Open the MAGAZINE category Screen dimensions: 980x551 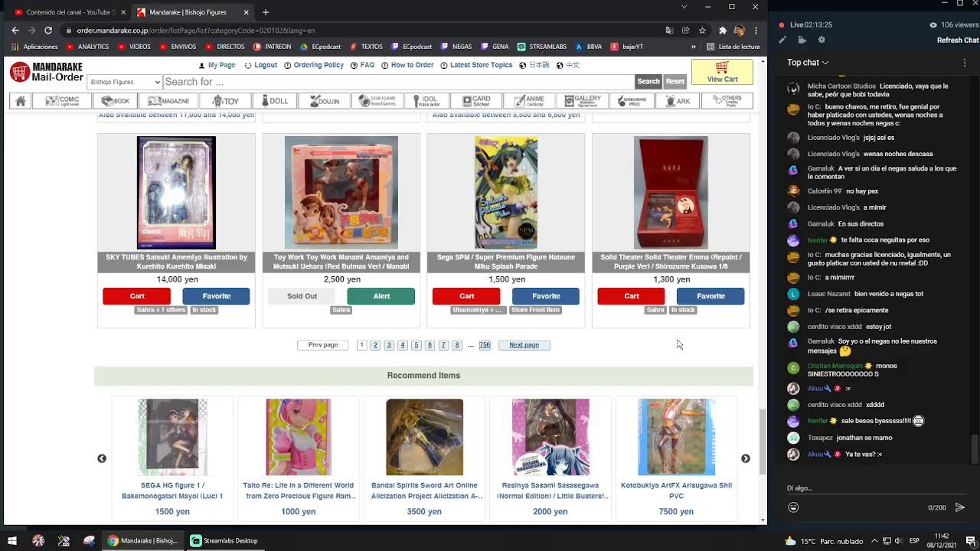tap(168, 101)
